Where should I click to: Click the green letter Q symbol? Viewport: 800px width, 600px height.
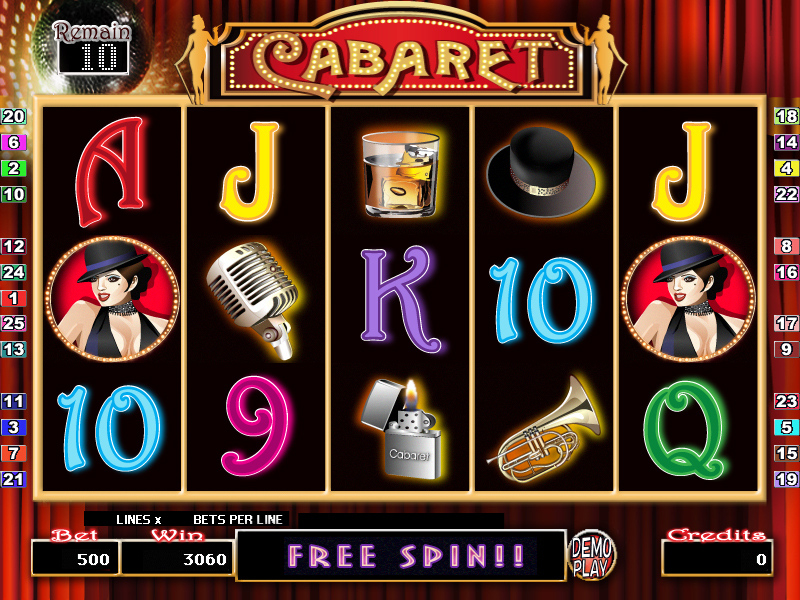pos(685,430)
